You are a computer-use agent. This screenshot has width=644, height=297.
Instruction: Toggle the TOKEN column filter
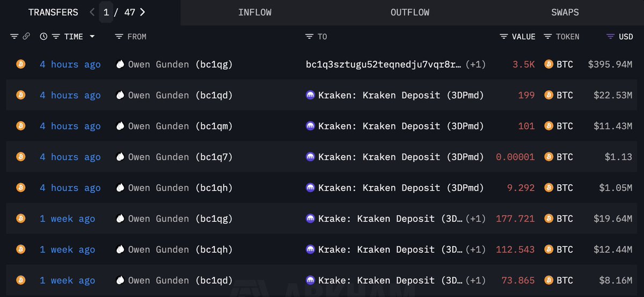(547, 37)
